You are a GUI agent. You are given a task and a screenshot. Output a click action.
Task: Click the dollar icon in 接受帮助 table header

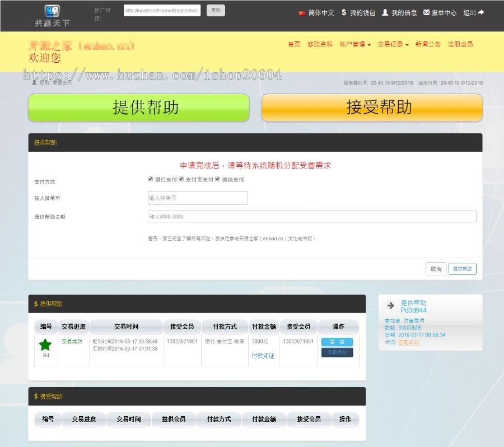pos(36,396)
